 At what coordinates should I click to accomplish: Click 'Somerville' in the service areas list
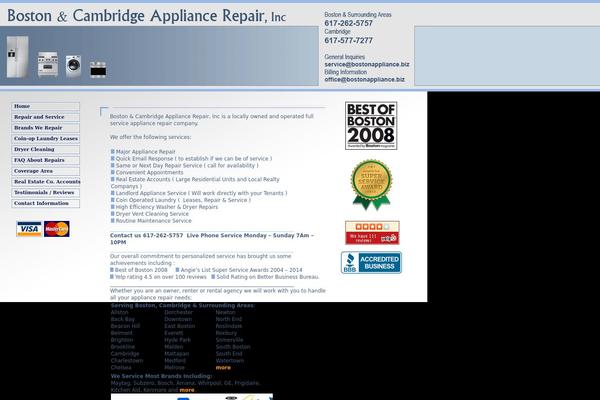pos(229,340)
